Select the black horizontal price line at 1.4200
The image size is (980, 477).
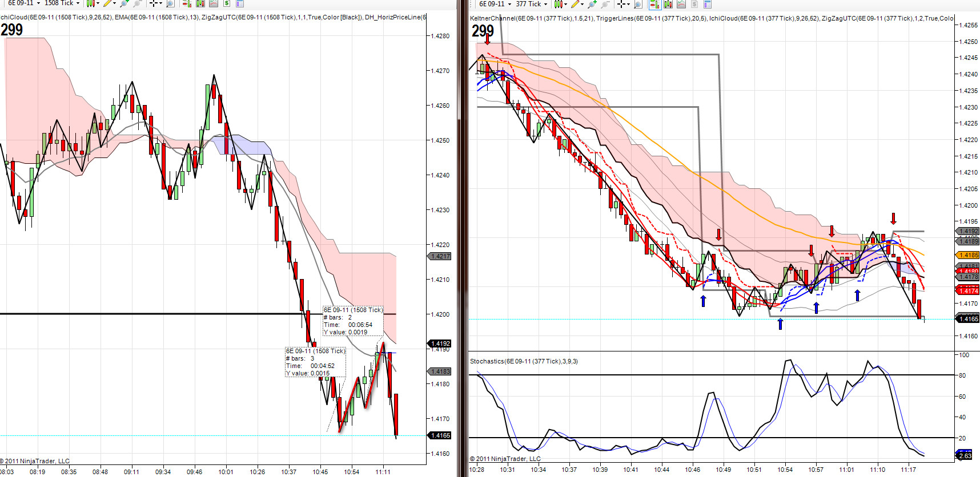pos(151,314)
